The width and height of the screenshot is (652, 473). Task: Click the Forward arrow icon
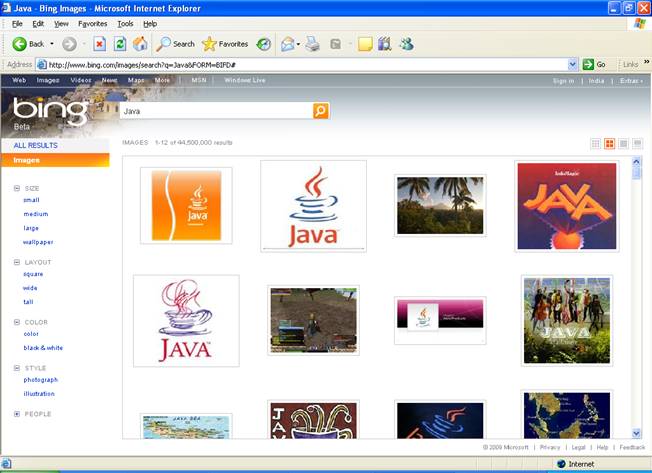point(69,44)
